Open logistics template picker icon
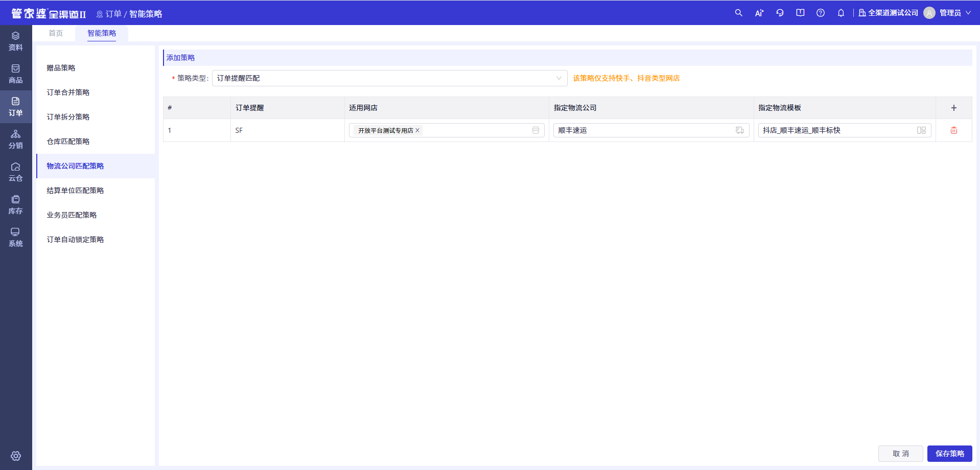 [x=921, y=130]
